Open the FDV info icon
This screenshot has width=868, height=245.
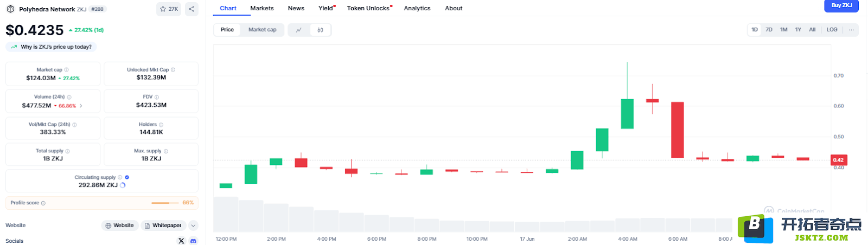157,97
